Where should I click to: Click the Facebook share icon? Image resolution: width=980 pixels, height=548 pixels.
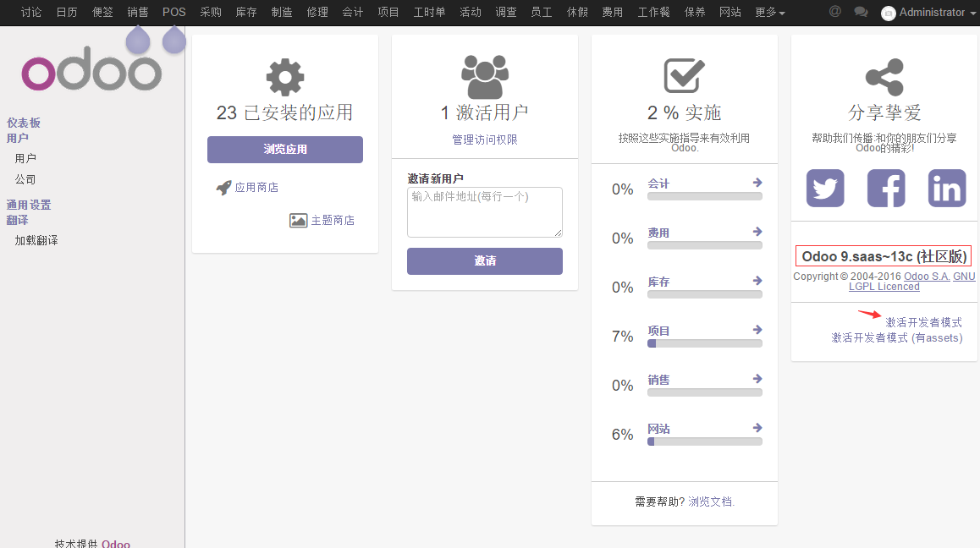pos(886,188)
